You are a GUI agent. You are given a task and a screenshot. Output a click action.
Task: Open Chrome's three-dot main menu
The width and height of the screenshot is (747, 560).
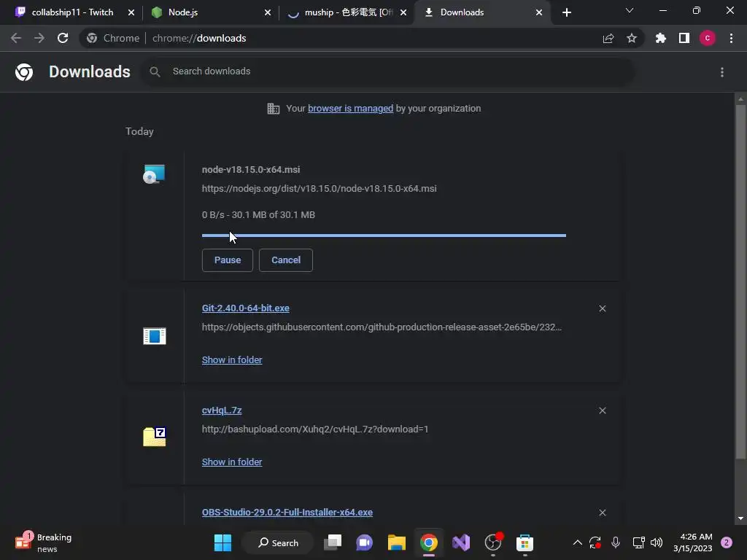coord(731,38)
